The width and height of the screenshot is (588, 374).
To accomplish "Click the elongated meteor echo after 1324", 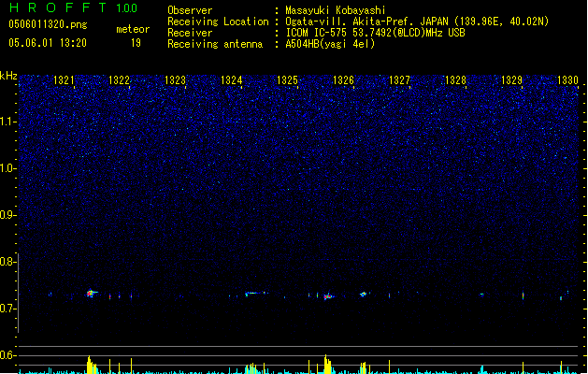I will [256, 293].
